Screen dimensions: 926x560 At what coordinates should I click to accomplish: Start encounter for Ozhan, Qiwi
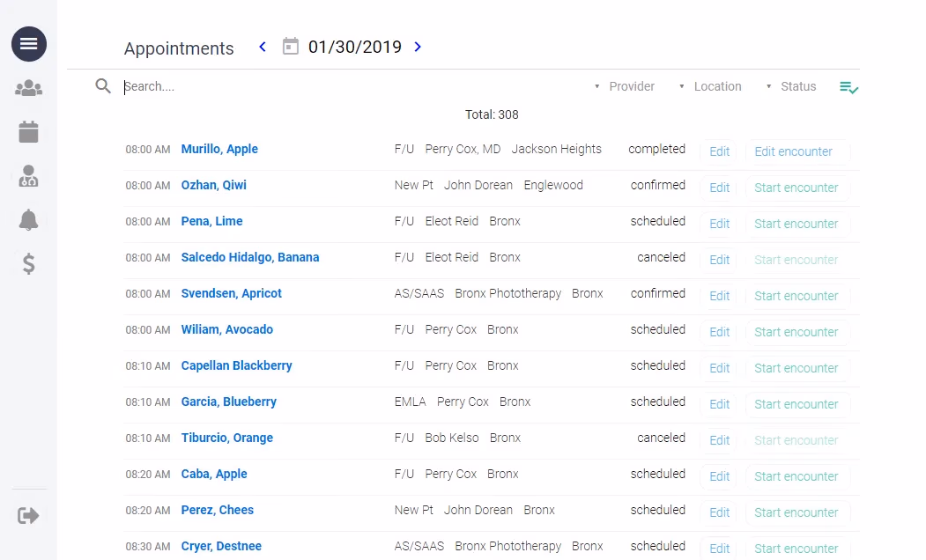click(x=796, y=188)
